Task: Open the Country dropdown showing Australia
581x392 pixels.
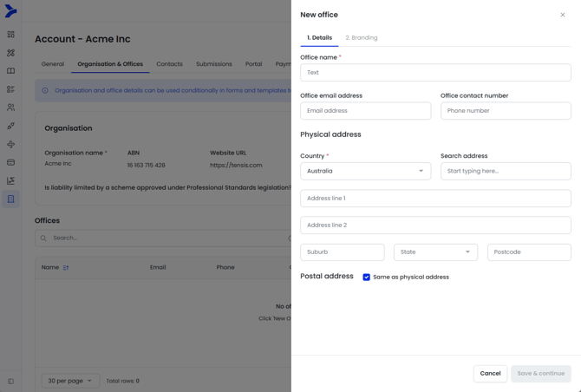Action: click(365, 171)
